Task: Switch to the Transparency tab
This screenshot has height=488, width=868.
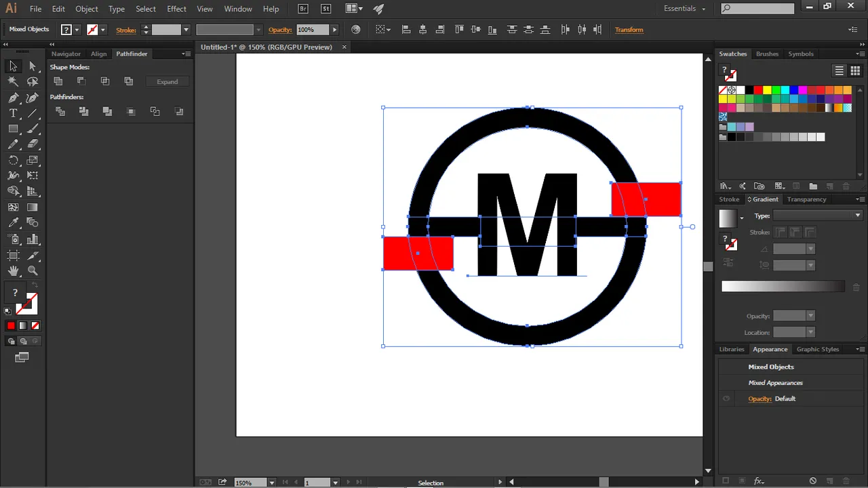Action: 807,199
